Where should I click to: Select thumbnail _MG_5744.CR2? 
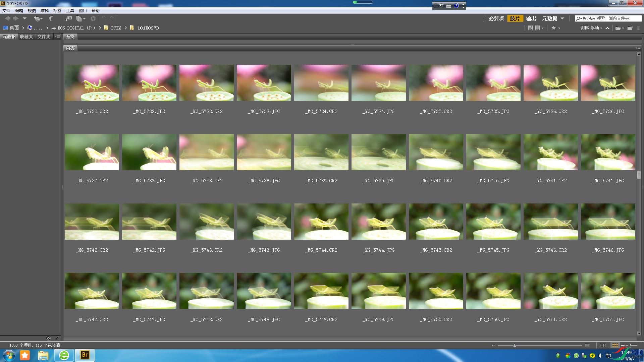coord(321,222)
